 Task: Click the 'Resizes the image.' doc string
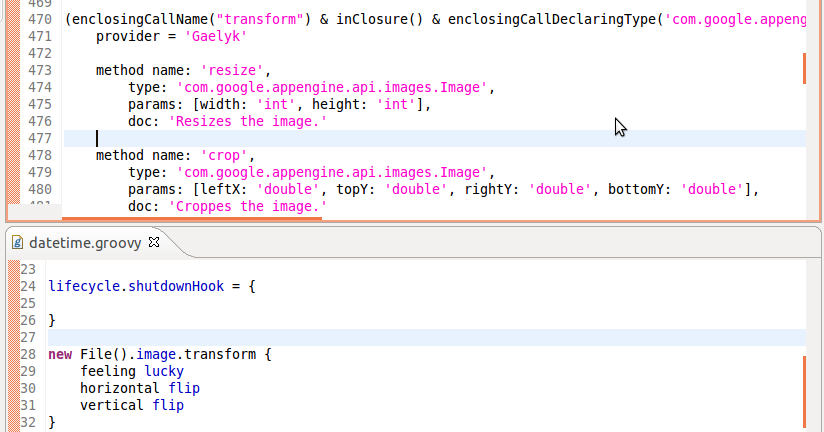tap(248, 121)
